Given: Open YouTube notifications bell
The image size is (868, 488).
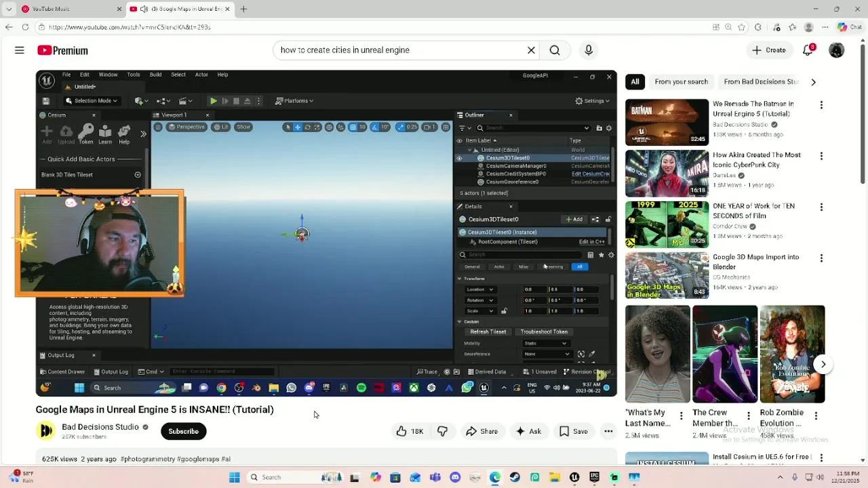Looking at the screenshot, I should pyautogui.click(x=808, y=50).
